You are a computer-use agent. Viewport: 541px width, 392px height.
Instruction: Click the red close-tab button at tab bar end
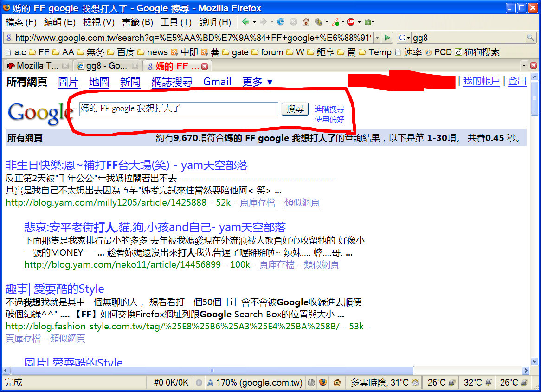click(534, 65)
